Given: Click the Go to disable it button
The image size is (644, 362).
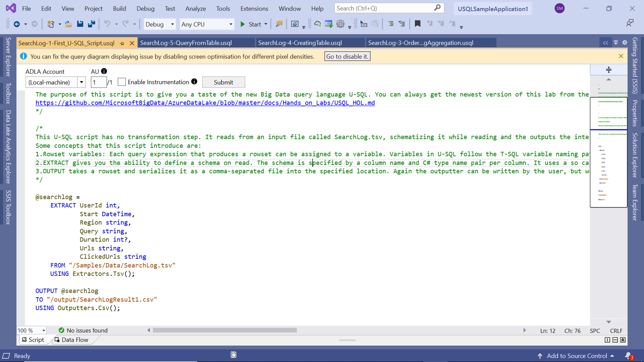Looking at the screenshot, I should pyautogui.click(x=347, y=56).
